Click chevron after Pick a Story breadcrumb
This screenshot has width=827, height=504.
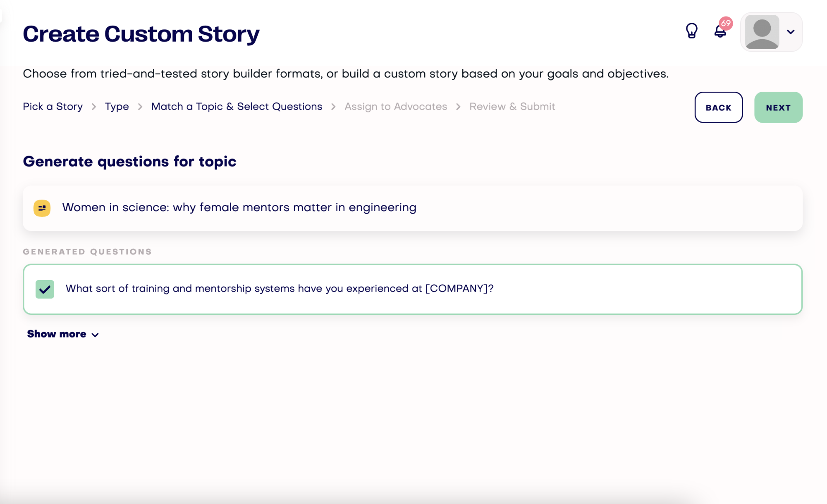tap(94, 107)
